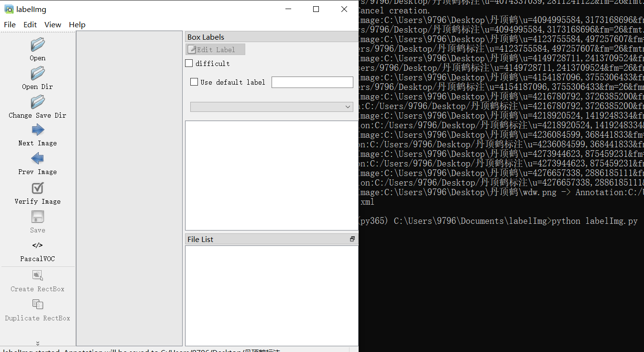Maximize the labelImg window
Image resolution: width=644 pixels, height=352 pixels.
[316, 9]
